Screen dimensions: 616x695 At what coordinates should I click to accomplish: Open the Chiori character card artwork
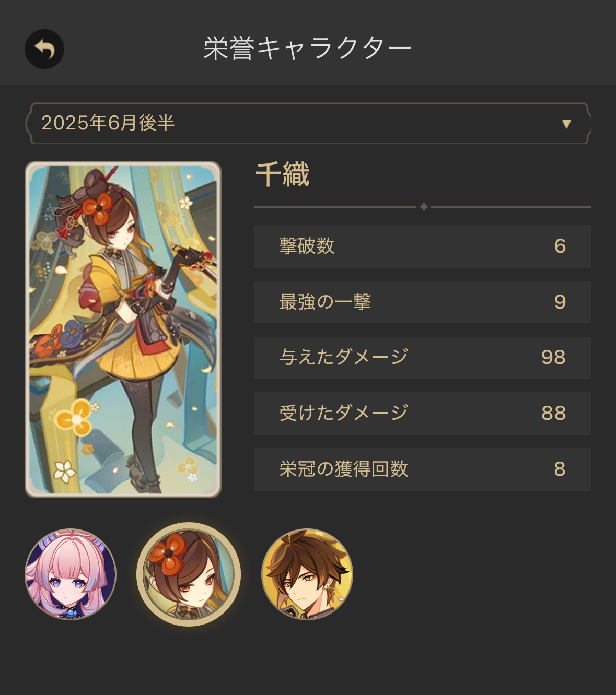pyautogui.click(x=123, y=329)
